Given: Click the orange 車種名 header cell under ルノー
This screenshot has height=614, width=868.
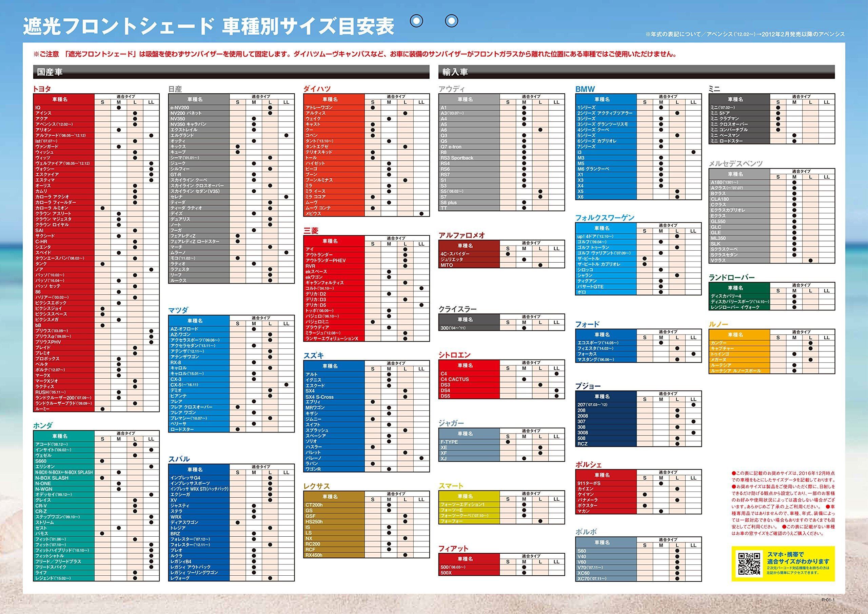Looking at the screenshot, I should click(735, 335).
